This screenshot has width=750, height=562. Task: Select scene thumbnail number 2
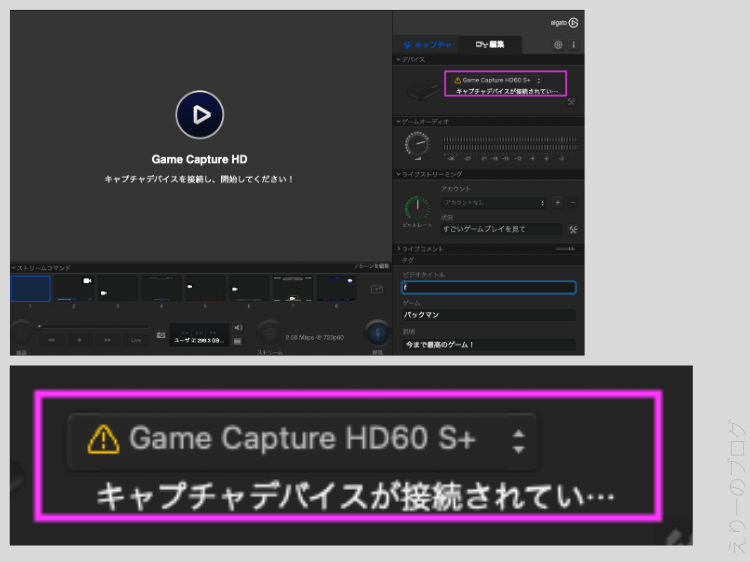click(x=75, y=289)
